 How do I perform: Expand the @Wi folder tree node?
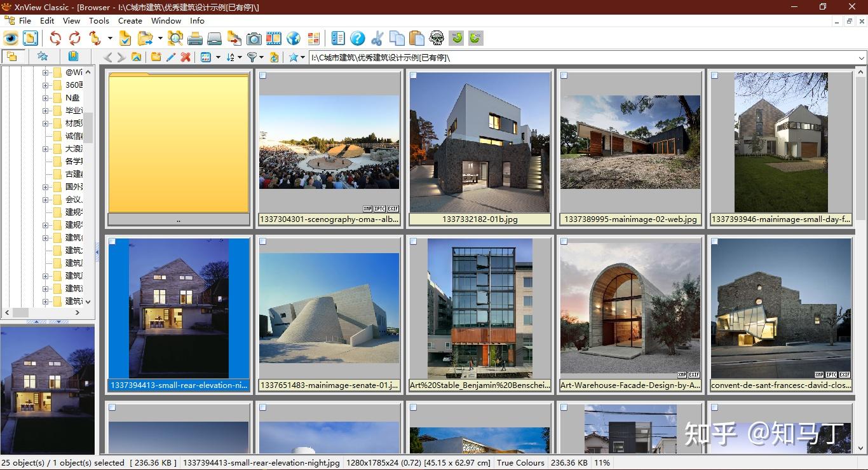point(45,73)
